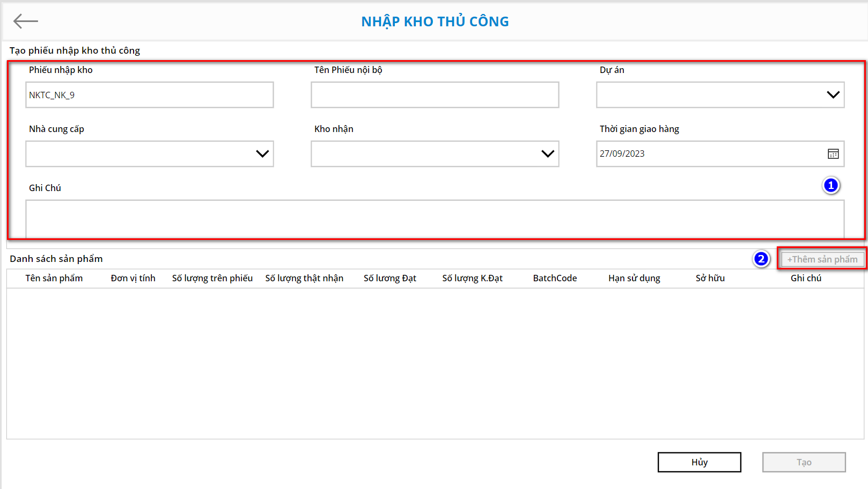Click the Số lương Đạt column header
Screen dimensions: 868x489
coord(390,278)
